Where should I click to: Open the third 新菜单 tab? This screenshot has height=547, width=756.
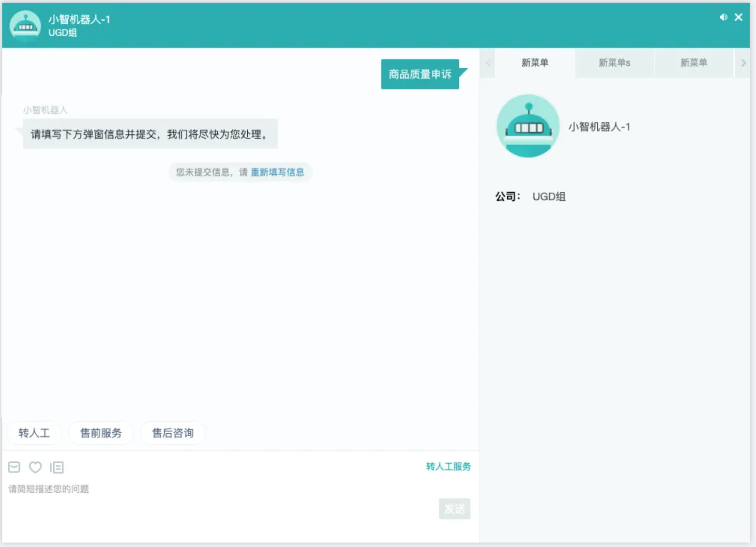coord(694,63)
